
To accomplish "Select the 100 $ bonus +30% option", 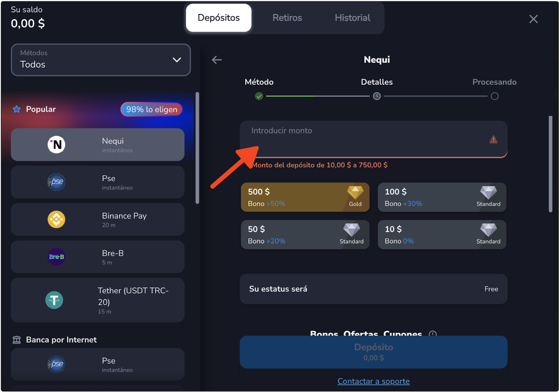I will click(x=442, y=197).
